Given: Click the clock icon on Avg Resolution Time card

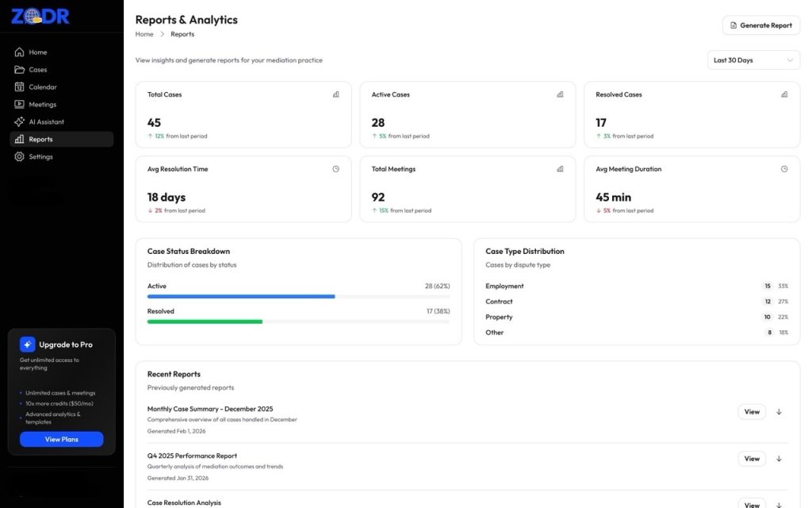Looking at the screenshot, I should click(x=336, y=168).
